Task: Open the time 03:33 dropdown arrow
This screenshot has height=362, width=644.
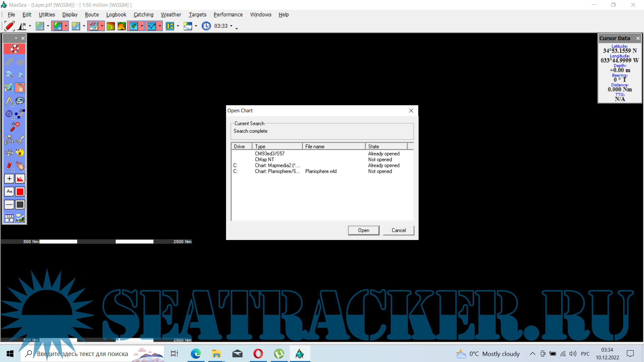Action: [x=231, y=26]
